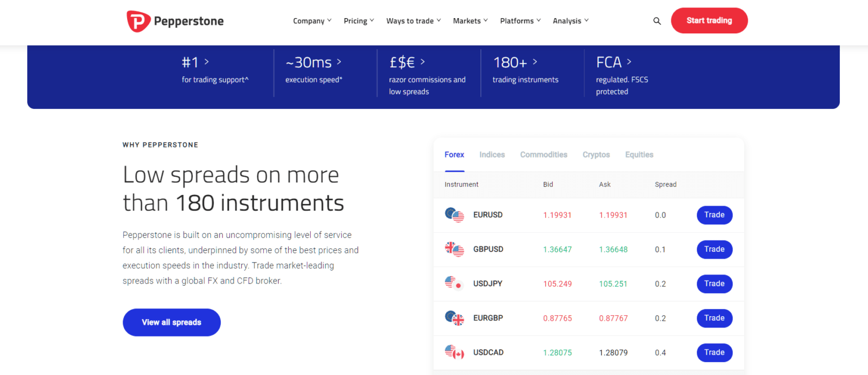Click the Start trading button

tap(709, 20)
